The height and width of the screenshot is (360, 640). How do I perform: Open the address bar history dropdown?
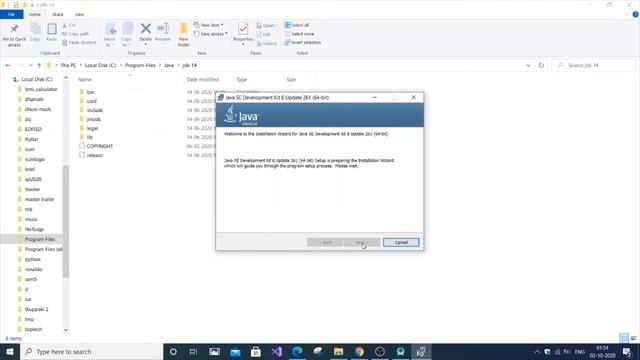point(528,65)
